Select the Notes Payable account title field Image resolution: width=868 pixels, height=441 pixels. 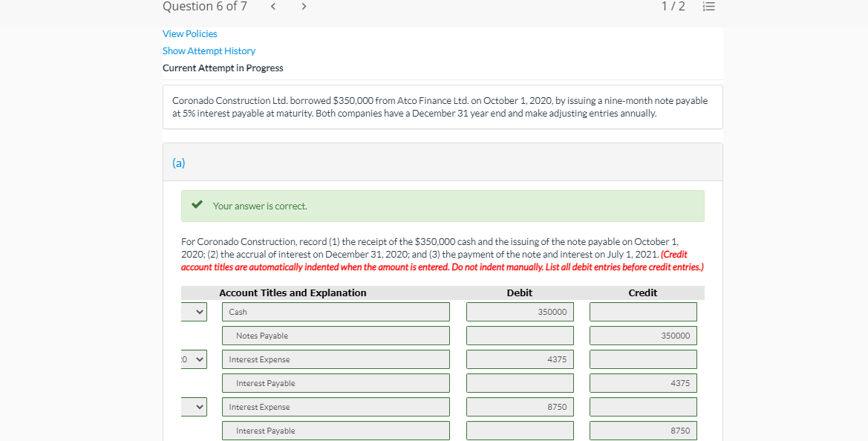pyautogui.click(x=336, y=336)
